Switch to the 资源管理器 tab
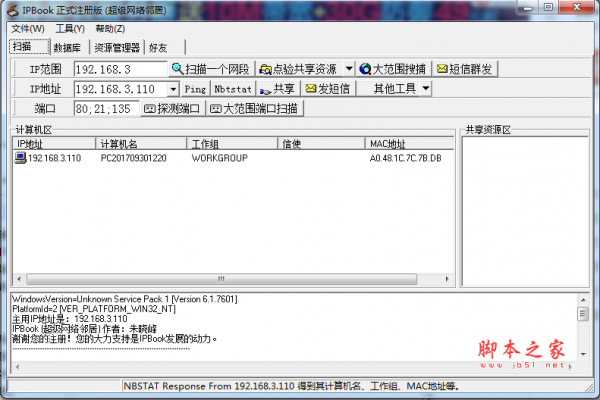Viewport: 600px width, 400px height. (117, 47)
